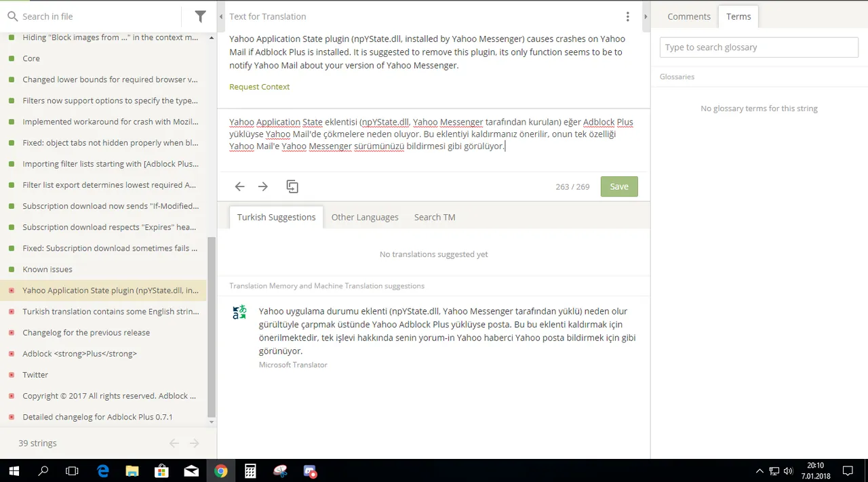This screenshot has height=482, width=868.
Task: Click the strings list scrollbar thumb
Action: [212, 327]
